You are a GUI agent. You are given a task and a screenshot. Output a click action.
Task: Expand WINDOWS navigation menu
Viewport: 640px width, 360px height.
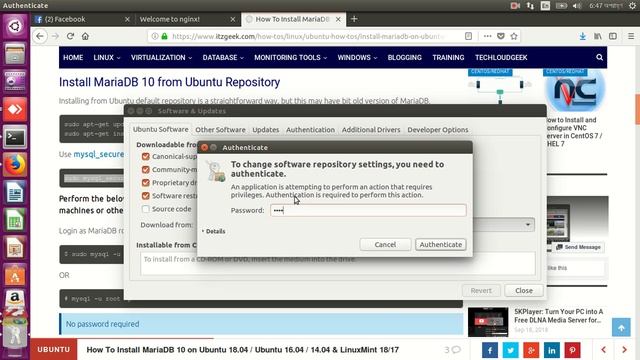click(357, 58)
